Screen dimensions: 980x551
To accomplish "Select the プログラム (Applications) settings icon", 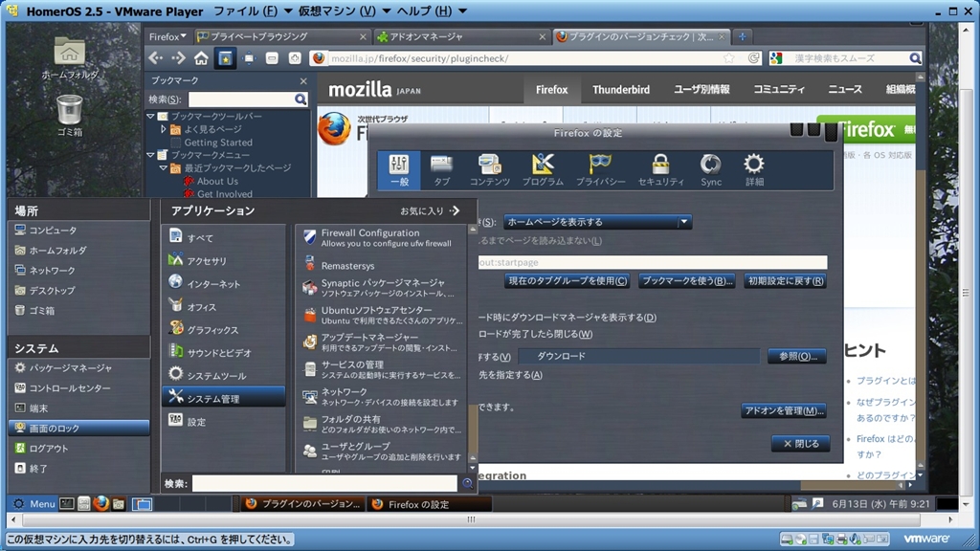I will (543, 169).
